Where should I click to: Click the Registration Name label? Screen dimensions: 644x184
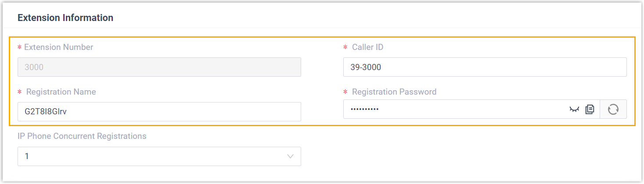(x=61, y=92)
